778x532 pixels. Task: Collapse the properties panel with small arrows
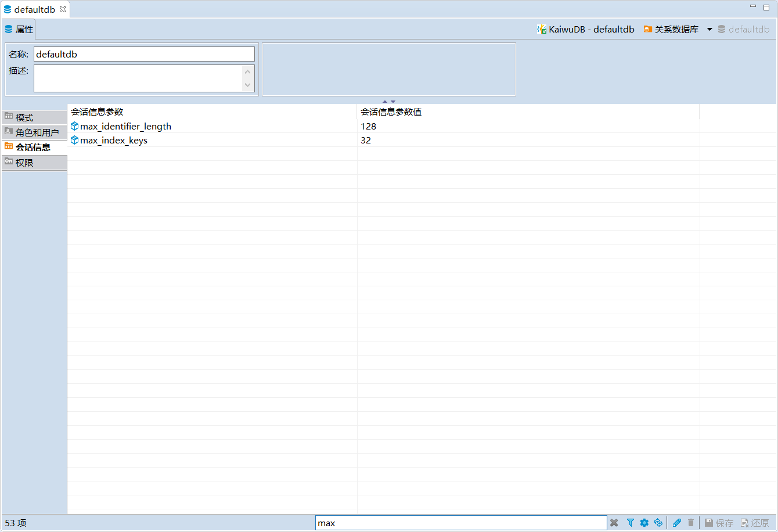pyautogui.click(x=388, y=102)
